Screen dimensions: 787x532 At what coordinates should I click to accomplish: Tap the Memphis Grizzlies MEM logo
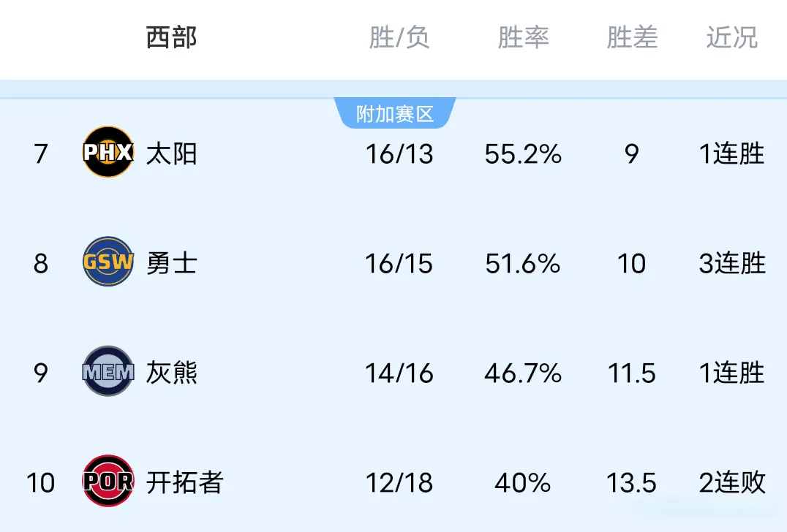(x=108, y=372)
